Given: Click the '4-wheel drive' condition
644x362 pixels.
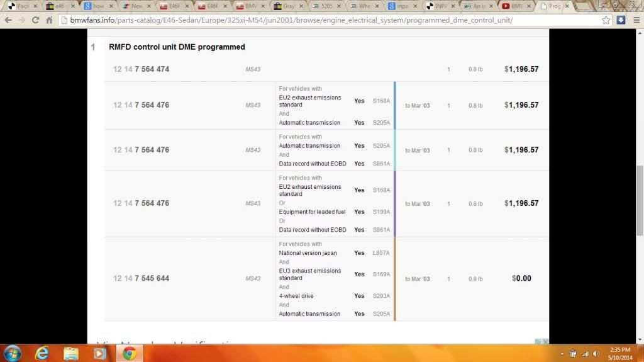Looking at the screenshot, I should [x=296, y=296].
